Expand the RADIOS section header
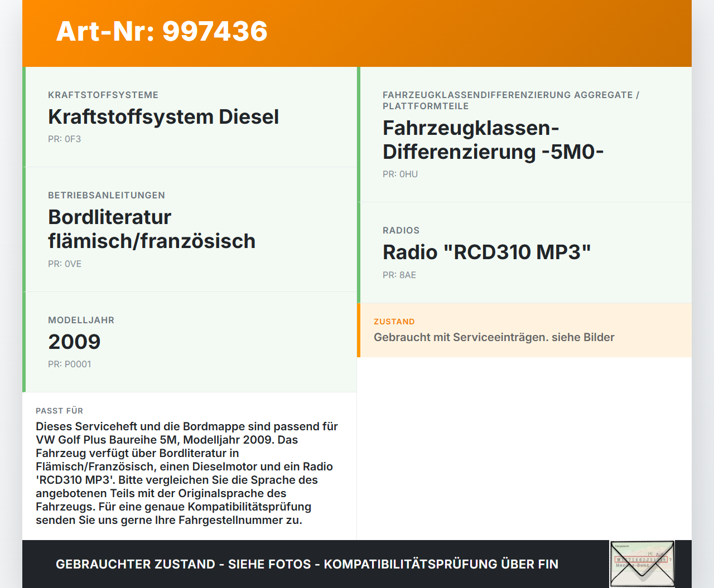714x588 pixels. [x=401, y=230]
